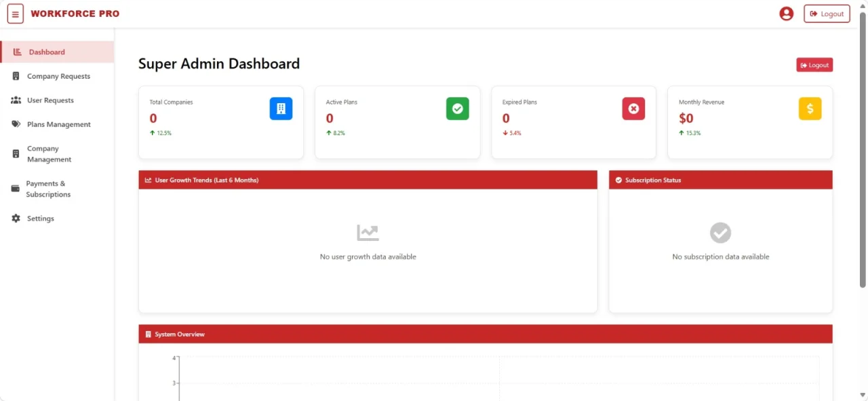Click the building icon in System Overview header
Viewport: 868px width, 401px height.
coord(149,335)
